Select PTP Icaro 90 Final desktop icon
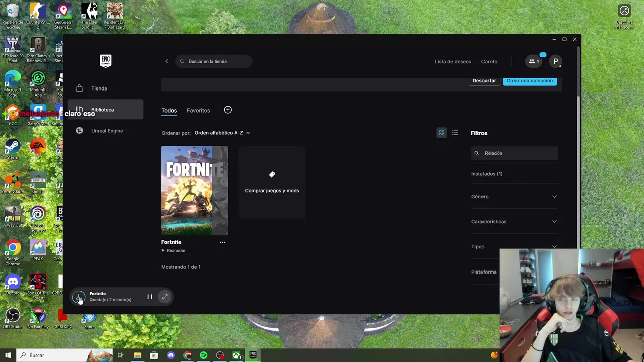The height and width of the screenshot is (362, 644). pos(13,50)
